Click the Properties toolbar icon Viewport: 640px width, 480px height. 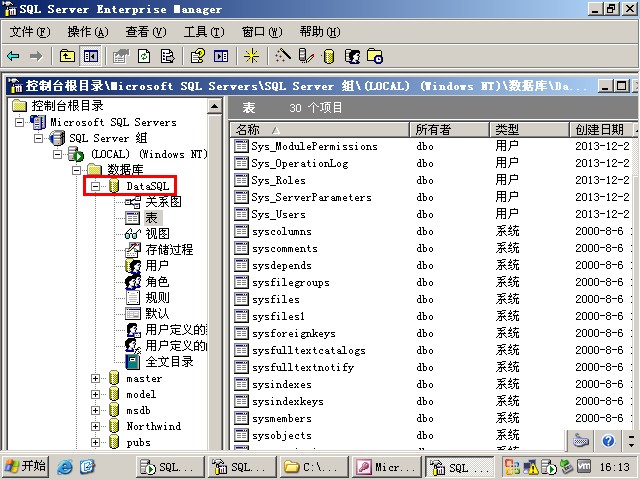pyautogui.click(x=120, y=56)
